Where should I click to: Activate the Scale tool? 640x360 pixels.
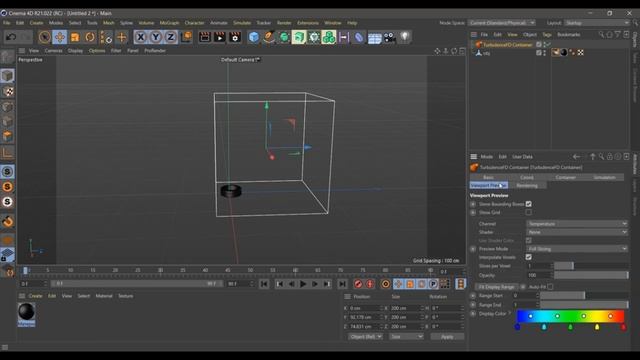pos(75,37)
